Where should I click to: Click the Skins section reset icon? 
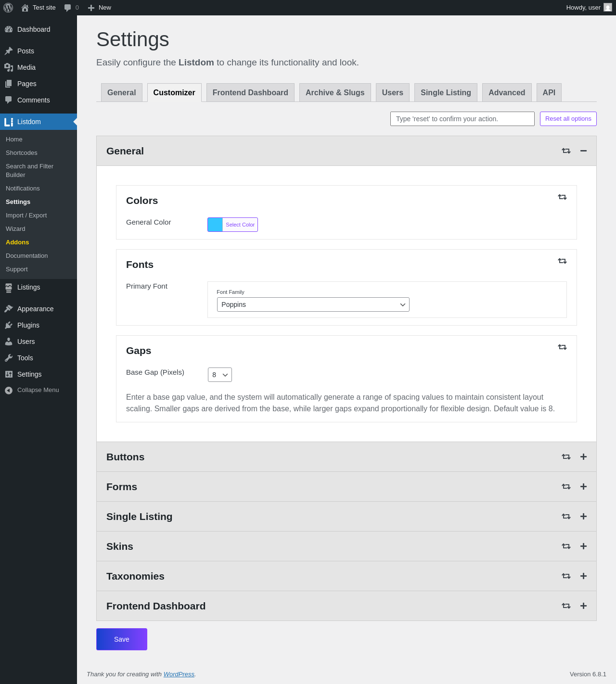tap(566, 546)
